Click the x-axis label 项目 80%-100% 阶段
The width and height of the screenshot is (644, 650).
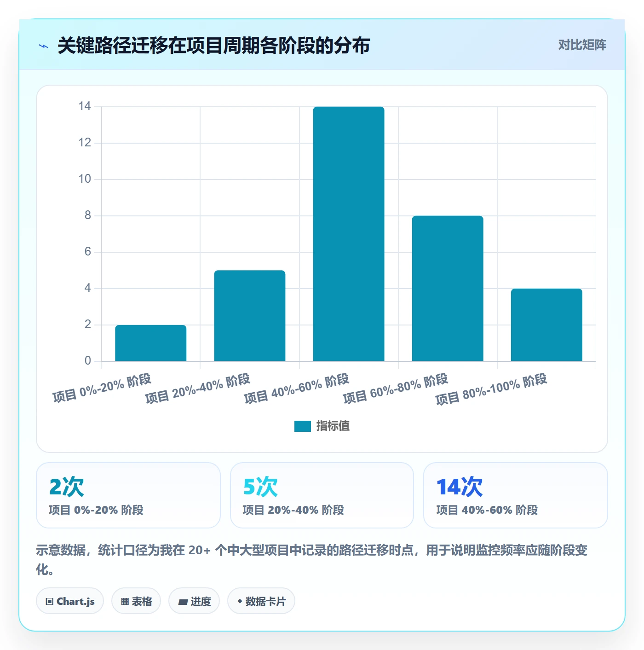(x=491, y=389)
